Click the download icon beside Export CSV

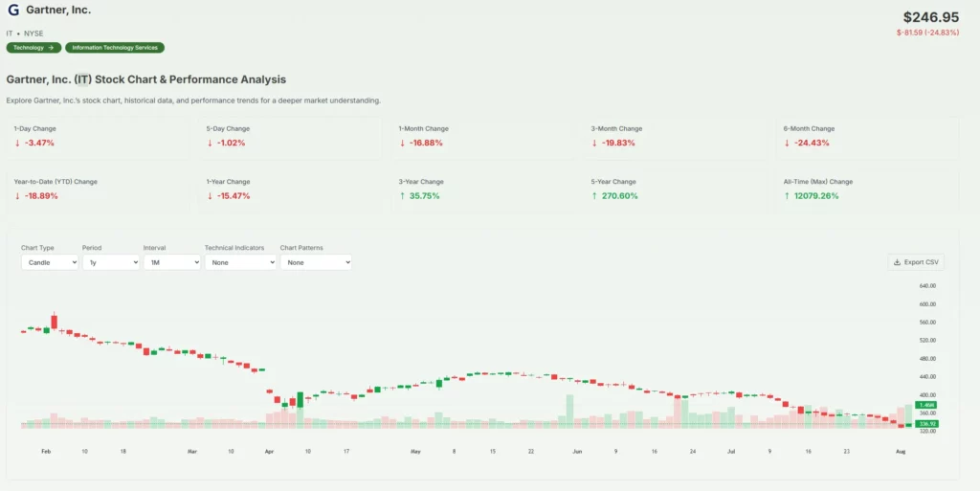[x=897, y=262]
